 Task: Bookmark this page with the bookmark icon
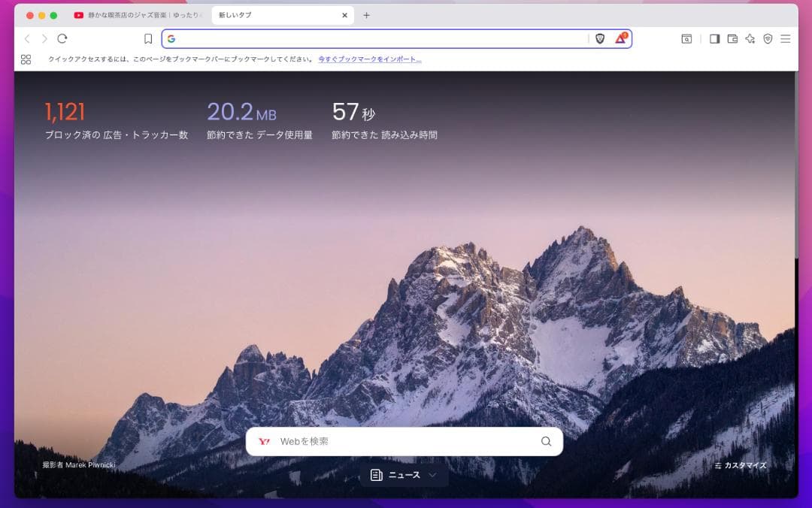pyautogui.click(x=148, y=39)
